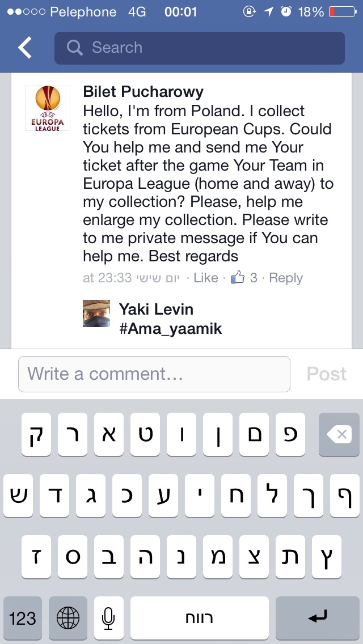Like Bilet Pucharowy's comment
363x644 pixels.
[205, 278]
